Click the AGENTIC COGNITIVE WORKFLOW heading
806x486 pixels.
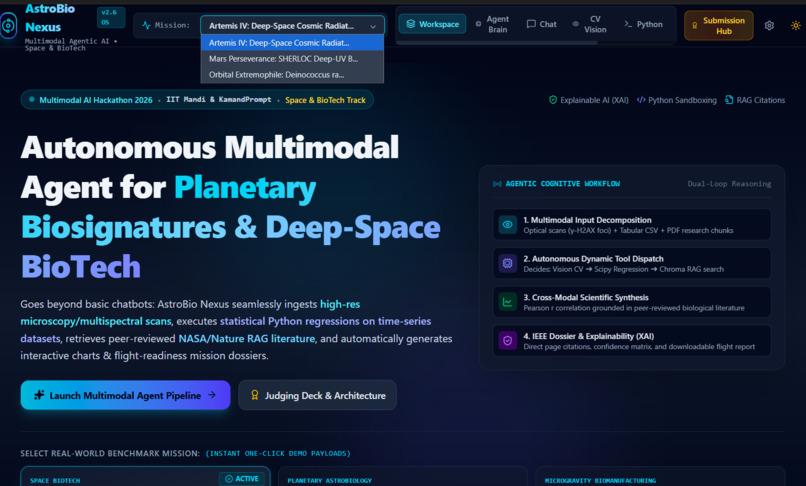[562, 184]
